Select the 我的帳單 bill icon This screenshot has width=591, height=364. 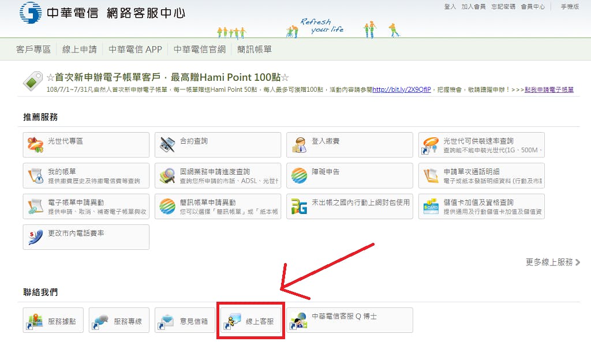(35, 175)
